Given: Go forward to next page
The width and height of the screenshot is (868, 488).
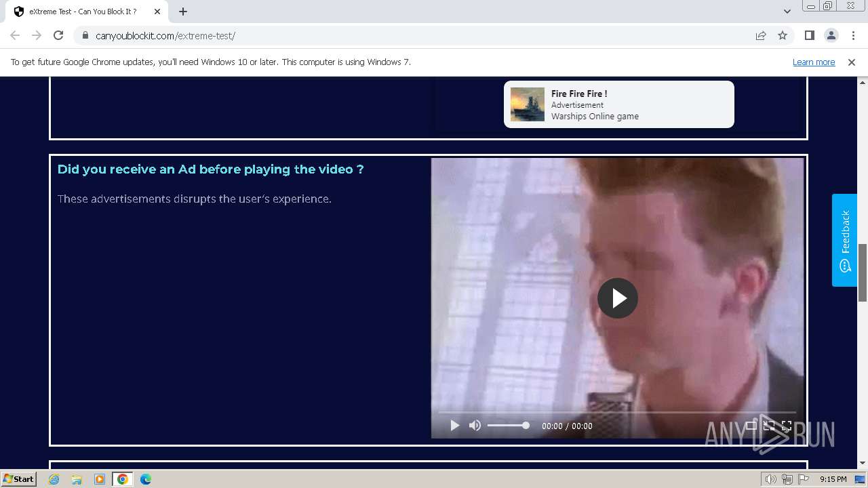Looking at the screenshot, I should point(37,35).
